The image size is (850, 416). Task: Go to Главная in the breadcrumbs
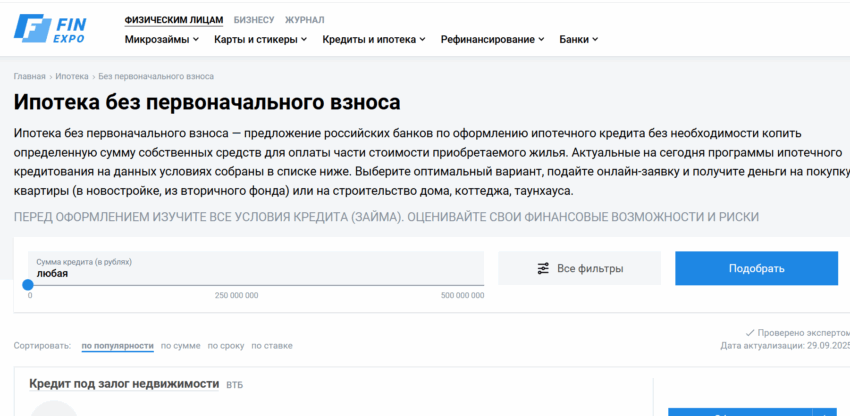[29, 76]
